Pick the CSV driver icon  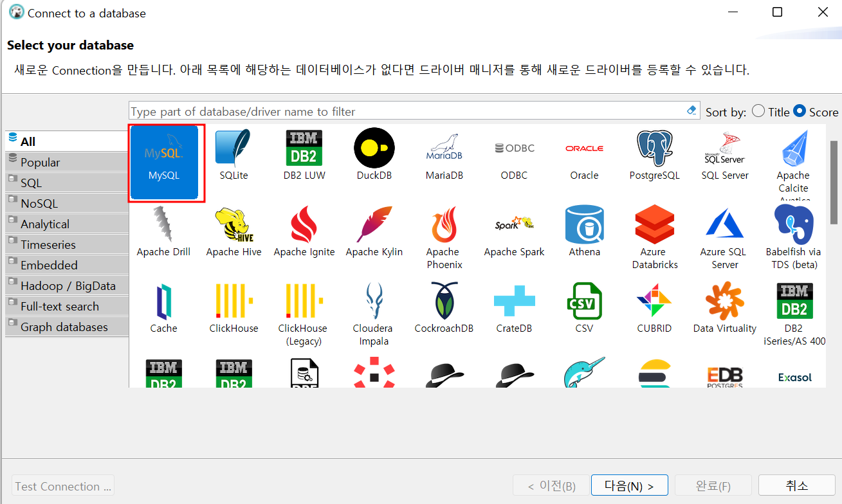(584, 308)
